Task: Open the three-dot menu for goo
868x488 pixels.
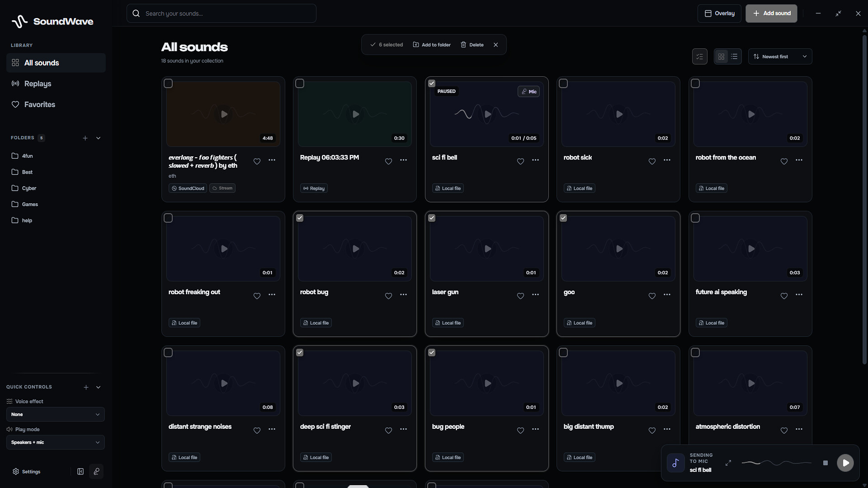Action: pyautogui.click(x=667, y=295)
